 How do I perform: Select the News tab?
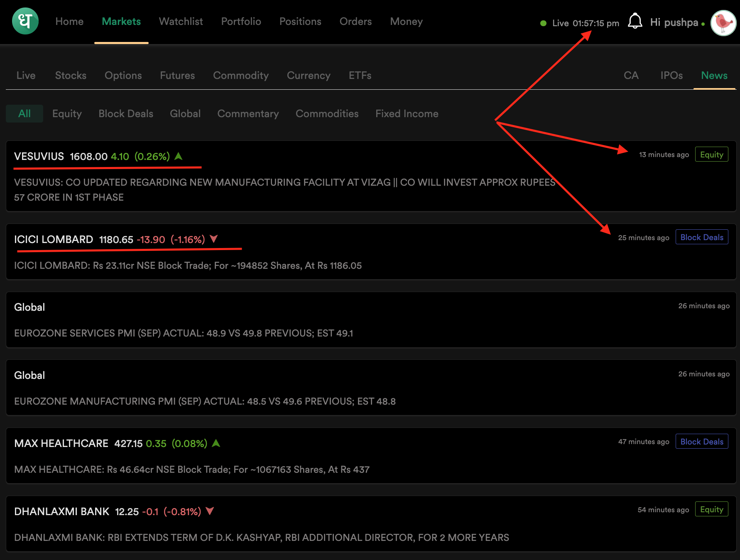coord(714,75)
